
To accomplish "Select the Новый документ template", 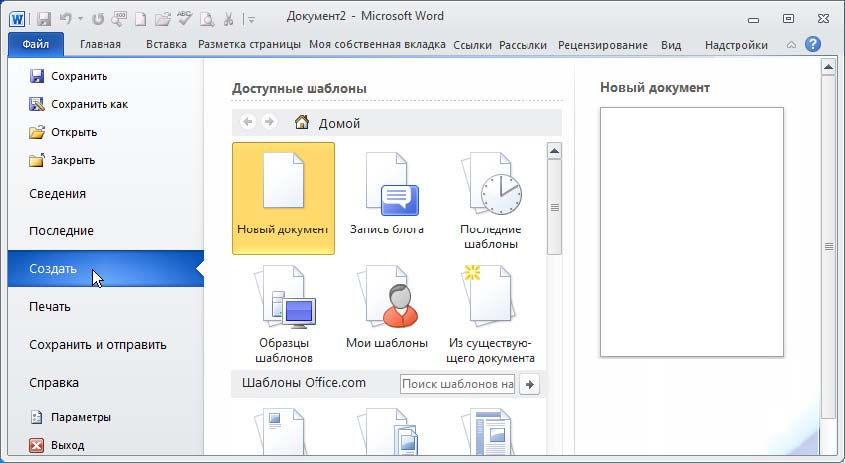I will pos(283,198).
